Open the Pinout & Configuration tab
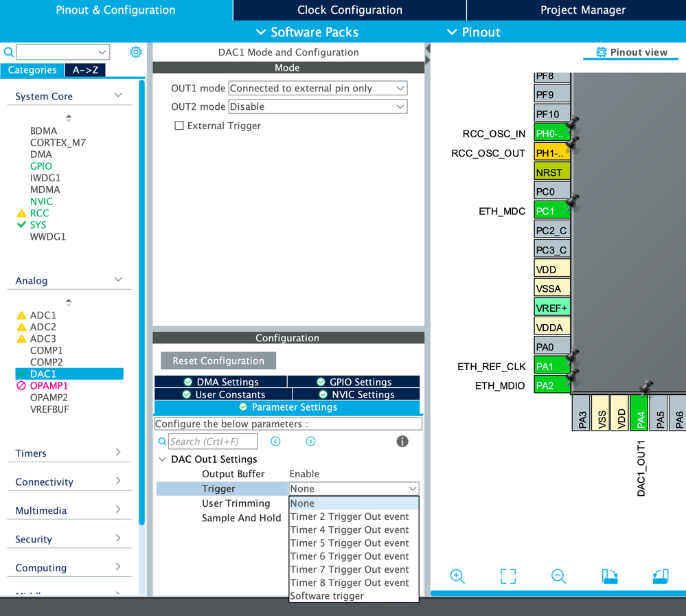Screen dimensions: 686x616 tap(115, 10)
